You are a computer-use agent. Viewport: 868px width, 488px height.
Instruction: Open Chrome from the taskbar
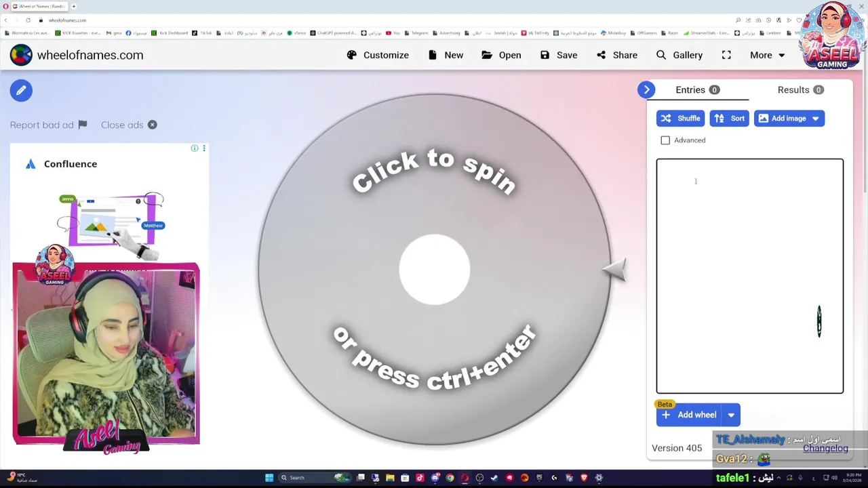coord(450,478)
